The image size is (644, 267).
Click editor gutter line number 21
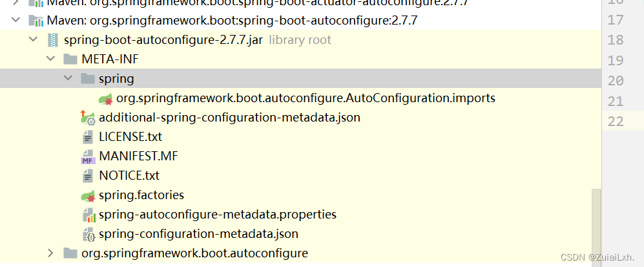coord(615,101)
